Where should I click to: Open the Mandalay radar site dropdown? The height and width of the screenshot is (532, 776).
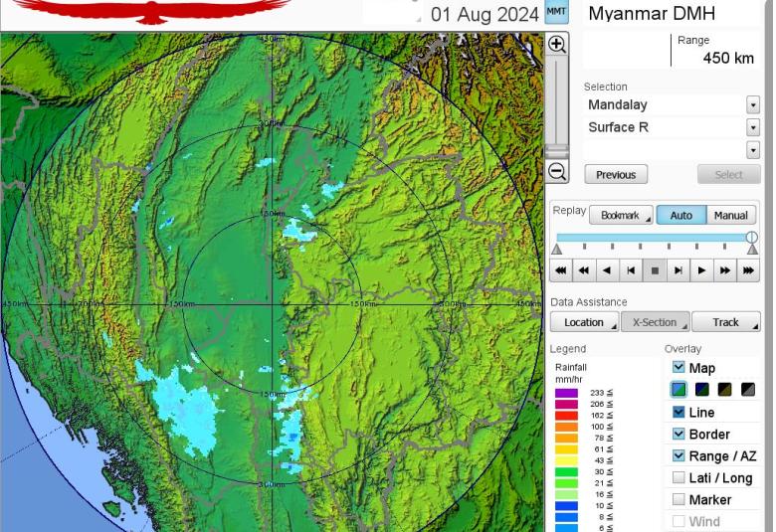pyautogui.click(x=752, y=105)
